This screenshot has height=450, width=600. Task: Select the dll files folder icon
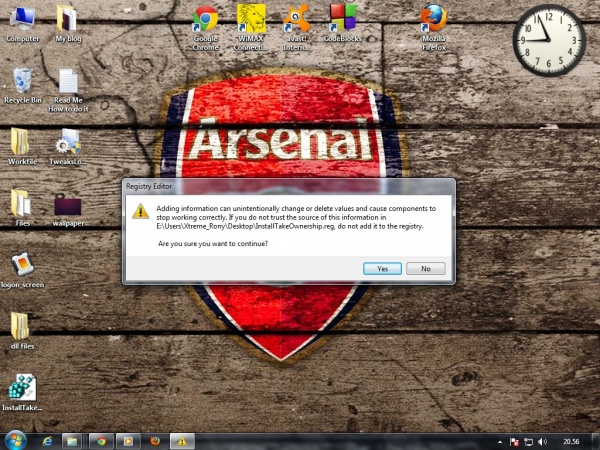pos(23,331)
